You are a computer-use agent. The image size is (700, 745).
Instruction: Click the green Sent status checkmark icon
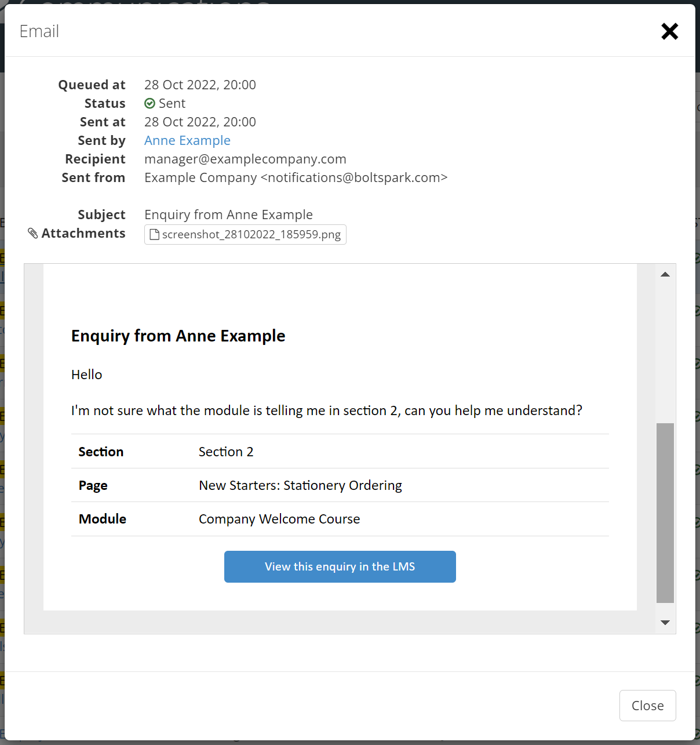[x=150, y=103]
